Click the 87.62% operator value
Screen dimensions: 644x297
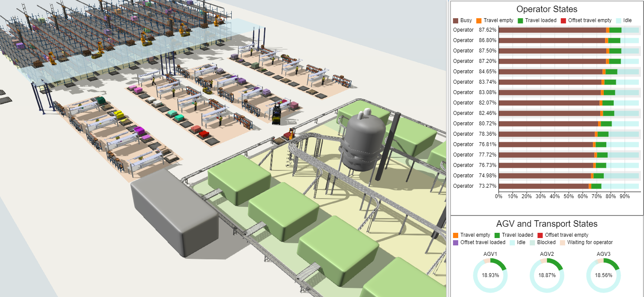[488, 30]
